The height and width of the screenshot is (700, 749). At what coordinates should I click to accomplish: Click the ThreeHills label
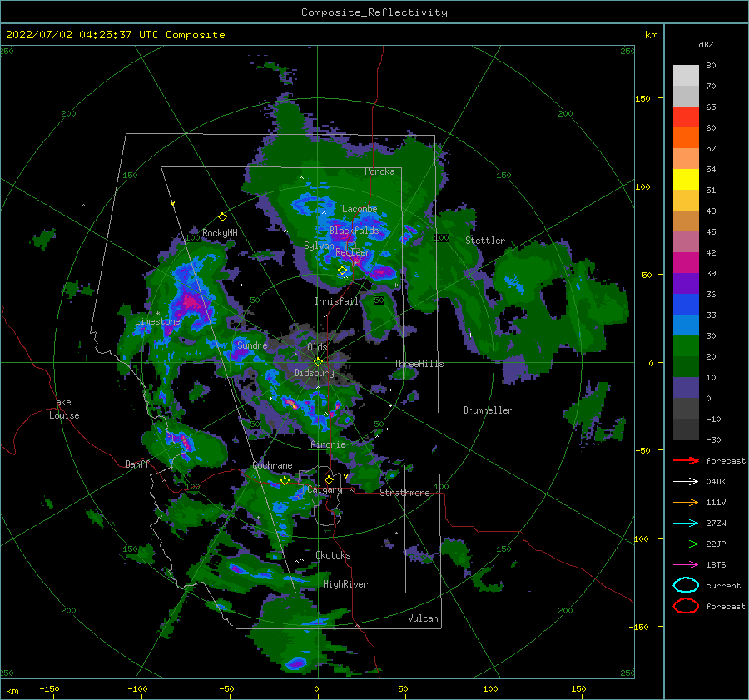click(419, 364)
